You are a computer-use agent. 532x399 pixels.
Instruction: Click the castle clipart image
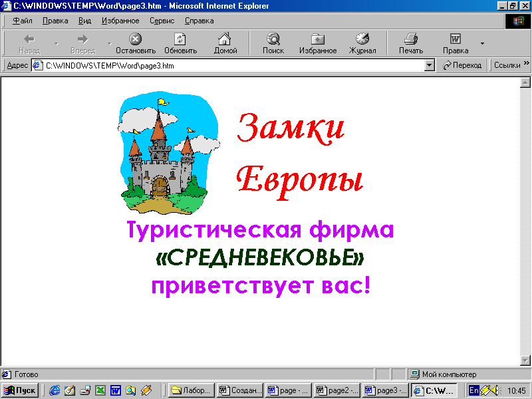point(168,153)
